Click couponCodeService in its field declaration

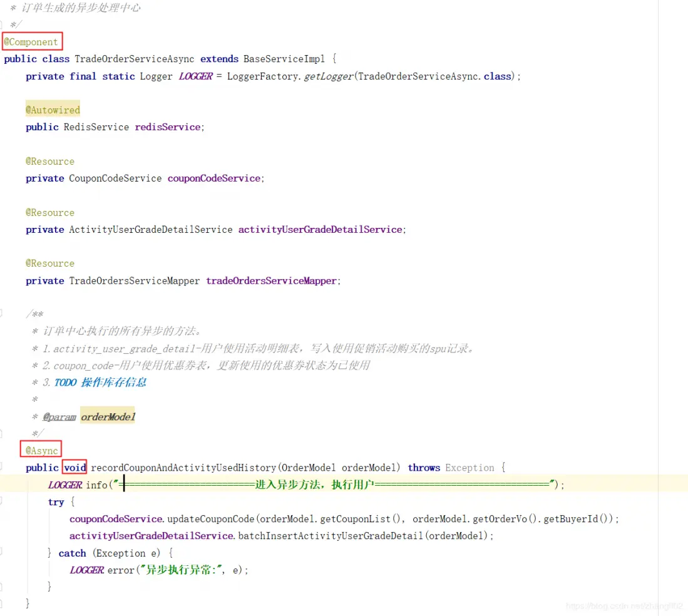[x=214, y=178]
